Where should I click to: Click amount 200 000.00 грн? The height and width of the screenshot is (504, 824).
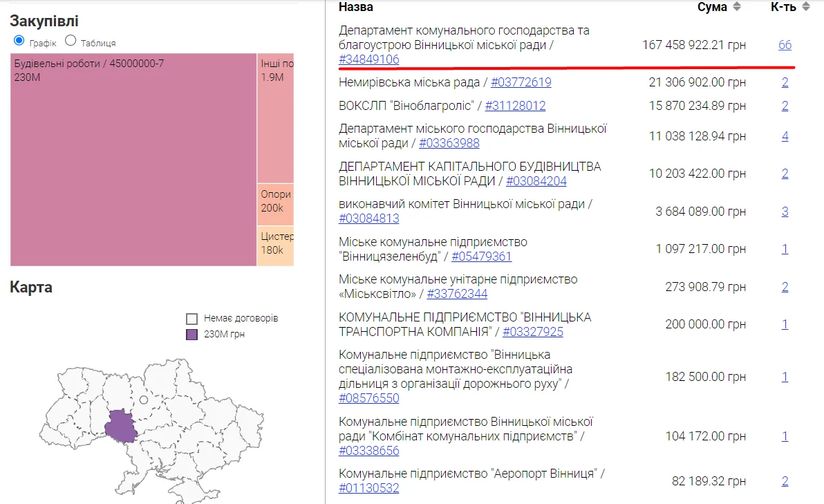point(705,324)
